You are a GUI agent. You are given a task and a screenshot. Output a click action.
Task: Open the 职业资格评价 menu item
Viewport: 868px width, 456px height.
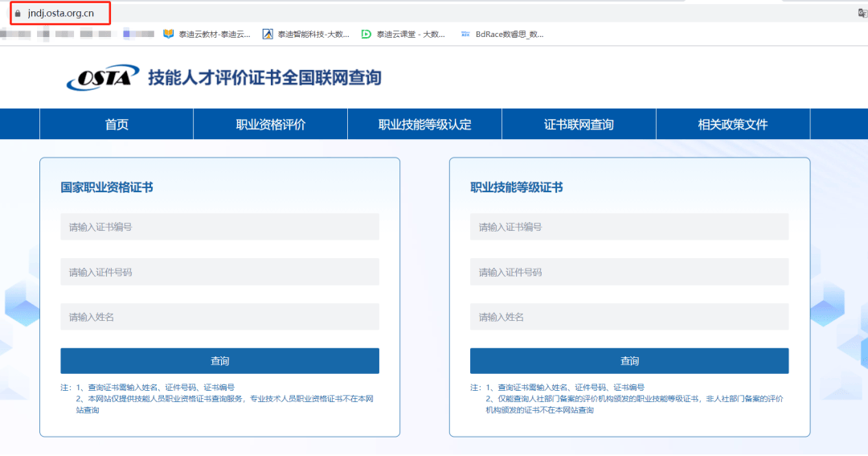coord(270,125)
